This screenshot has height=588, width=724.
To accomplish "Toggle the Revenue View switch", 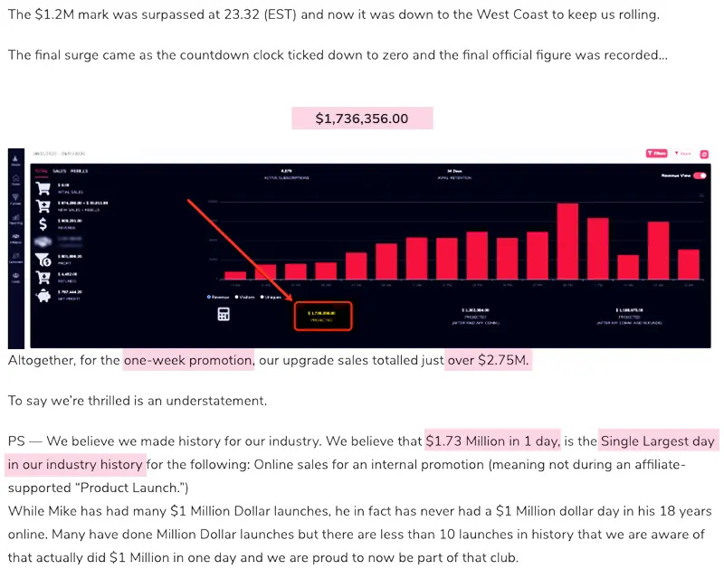I will pos(700,175).
